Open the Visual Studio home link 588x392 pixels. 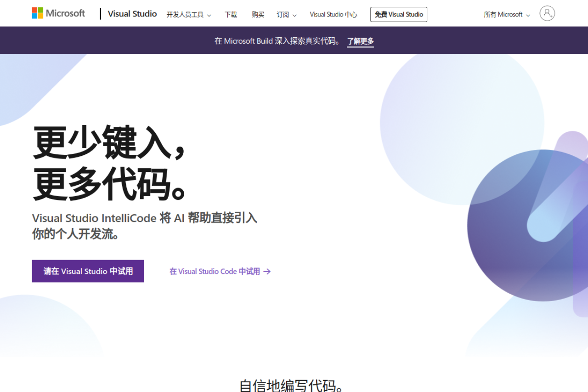[132, 14]
